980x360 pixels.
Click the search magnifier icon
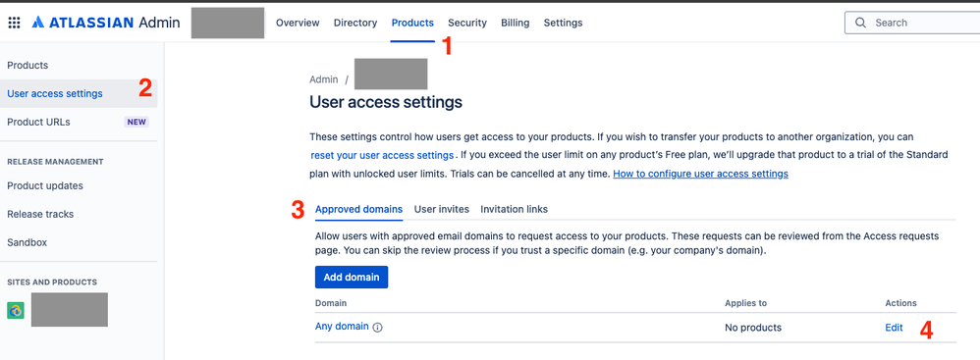coord(860,23)
